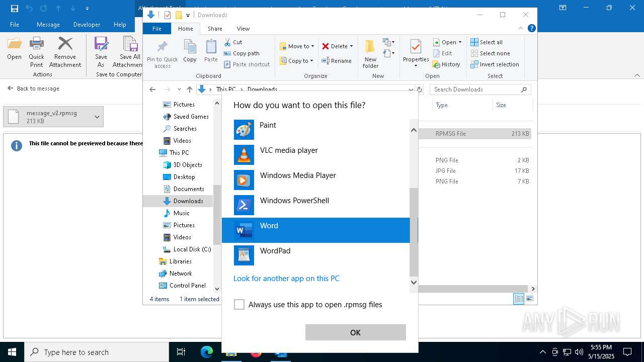Open the Explorer File tab
The height and width of the screenshot is (362, 644).
(x=157, y=29)
